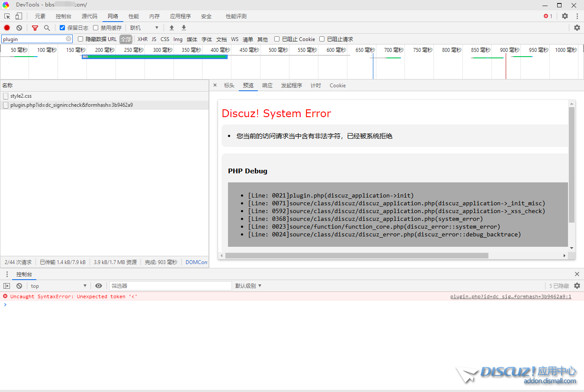Image resolution: width=584 pixels, height=392 pixels.
Task: Filter requests by CSS
Action: pos(165,39)
